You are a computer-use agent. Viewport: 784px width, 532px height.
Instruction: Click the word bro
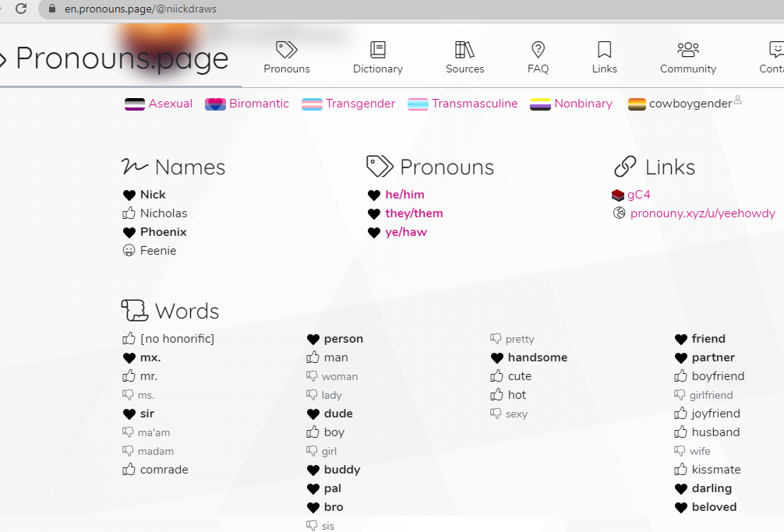334,508
